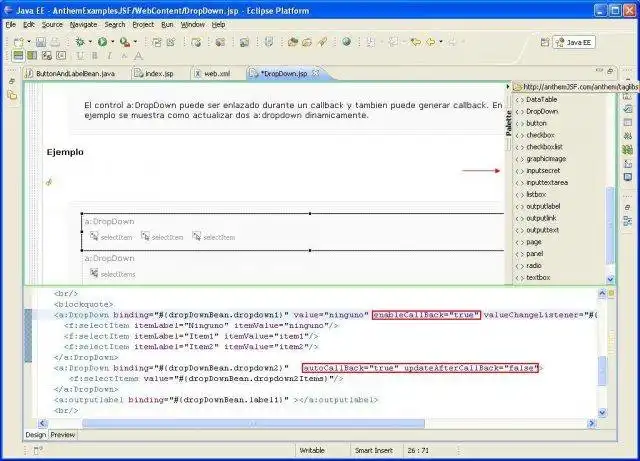Open the Run configurations dropdown arrow
Image resolution: width=640 pixels, height=461 pixels.
click(113, 42)
